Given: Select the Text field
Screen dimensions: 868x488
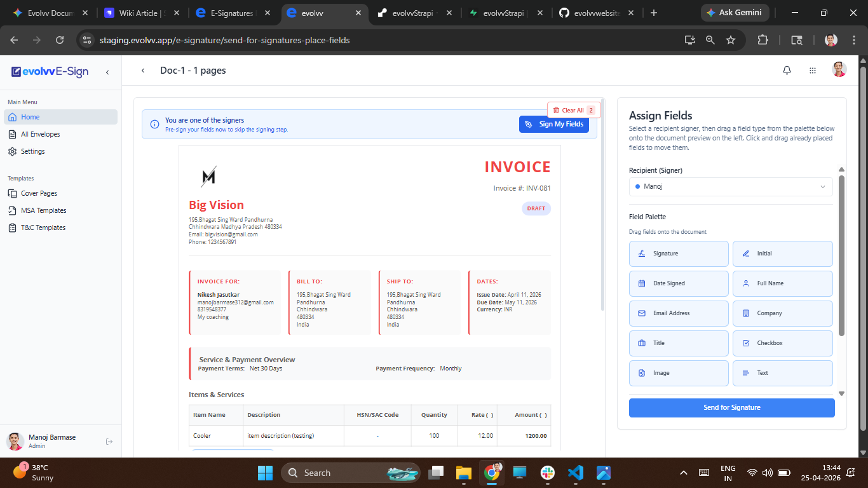Looking at the screenshot, I should pyautogui.click(x=782, y=373).
